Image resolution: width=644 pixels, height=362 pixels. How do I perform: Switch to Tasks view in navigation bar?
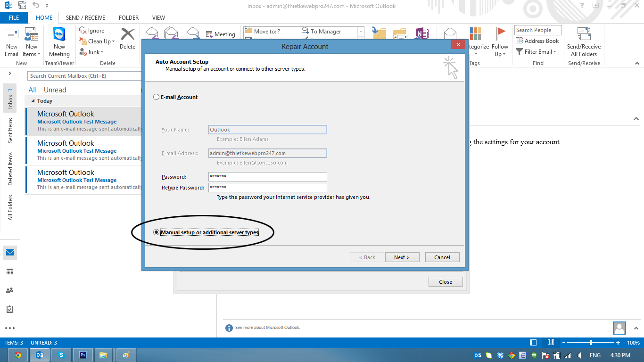[x=10, y=309]
